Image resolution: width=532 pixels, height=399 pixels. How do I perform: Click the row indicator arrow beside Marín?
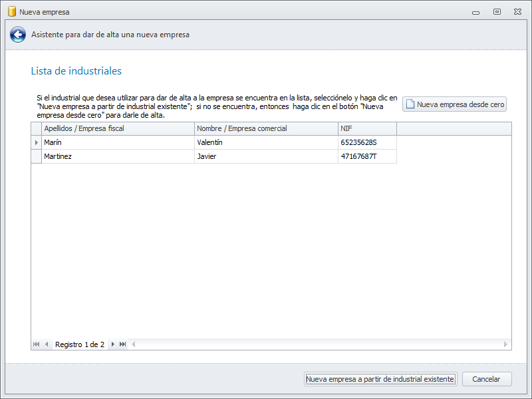[x=36, y=142]
